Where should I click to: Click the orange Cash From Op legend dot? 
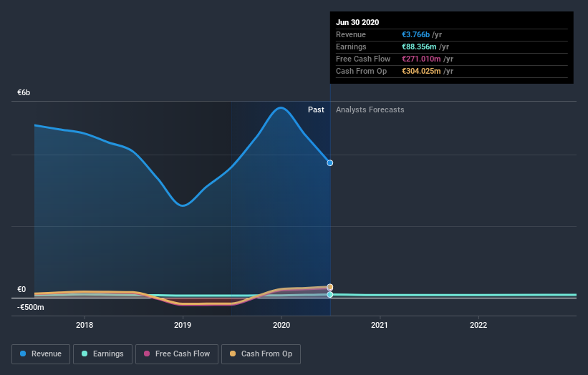[x=233, y=354]
